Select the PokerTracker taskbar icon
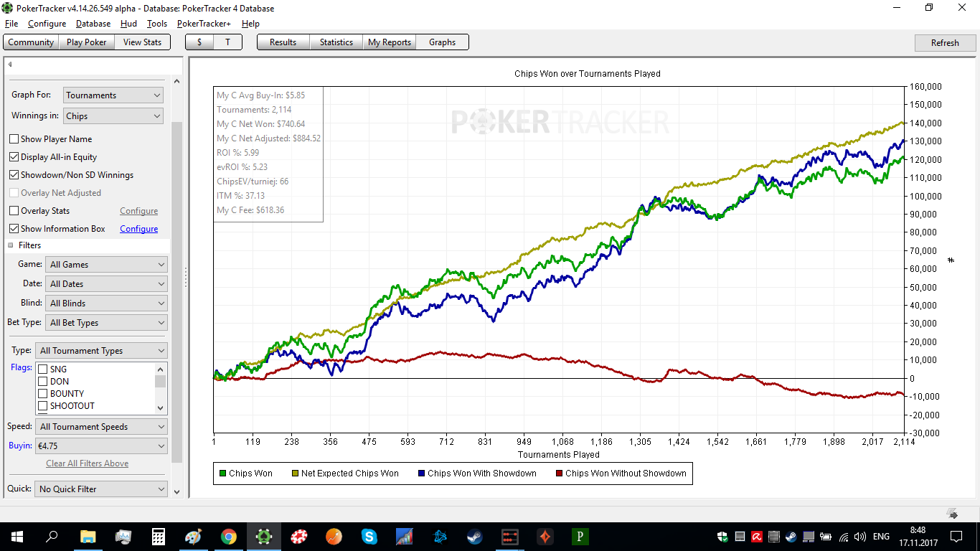 click(x=264, y=536)
